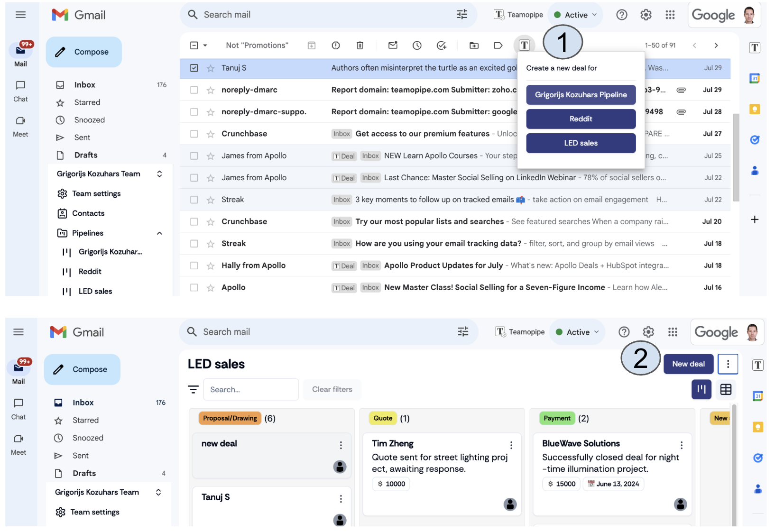This screenshot has height=532, width=775.
Task: Toggle the select-all checkbox in the inbox toolbar
Action: pos(194,46)
